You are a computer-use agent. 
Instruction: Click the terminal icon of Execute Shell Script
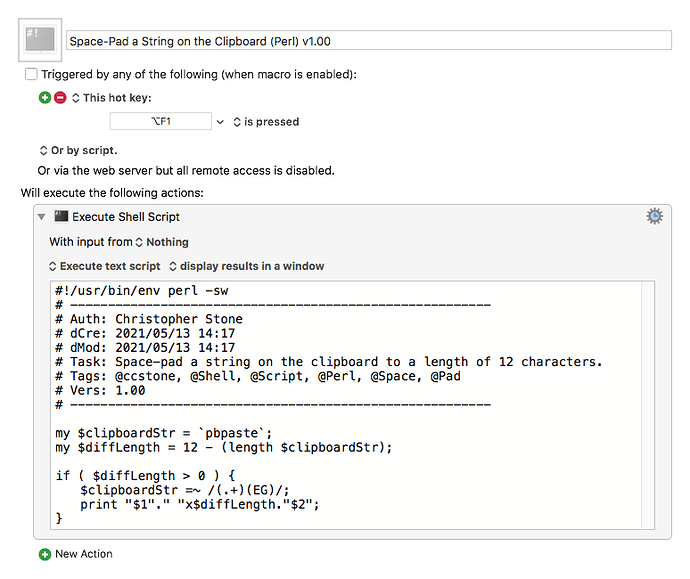(62, 217)
